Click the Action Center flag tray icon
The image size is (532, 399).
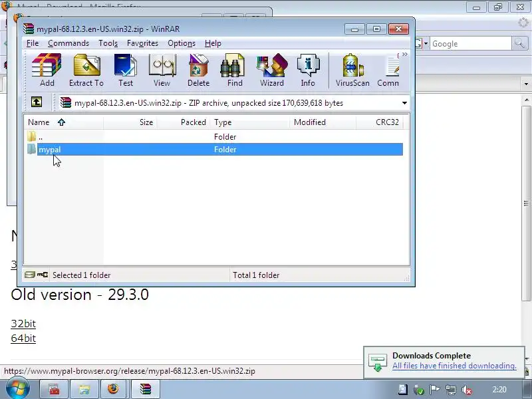click(435, 390)
